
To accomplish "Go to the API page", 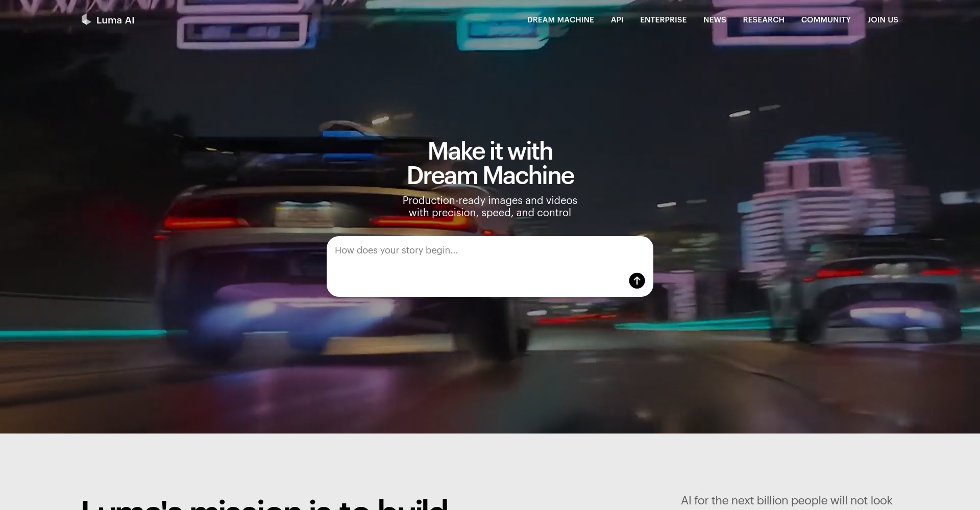I will point(617,20).
